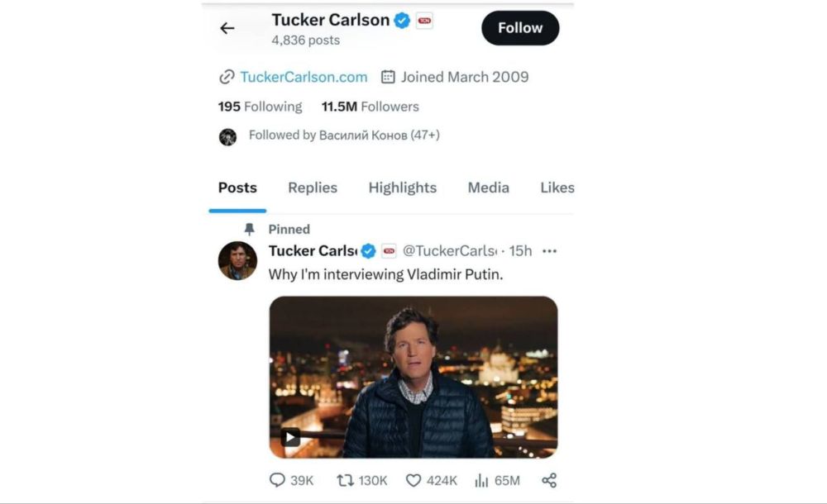The width and height of the screenshot is (827, 504).
Task: Open the more options menu on the pinned post
Action: click(x=549, y=250)
